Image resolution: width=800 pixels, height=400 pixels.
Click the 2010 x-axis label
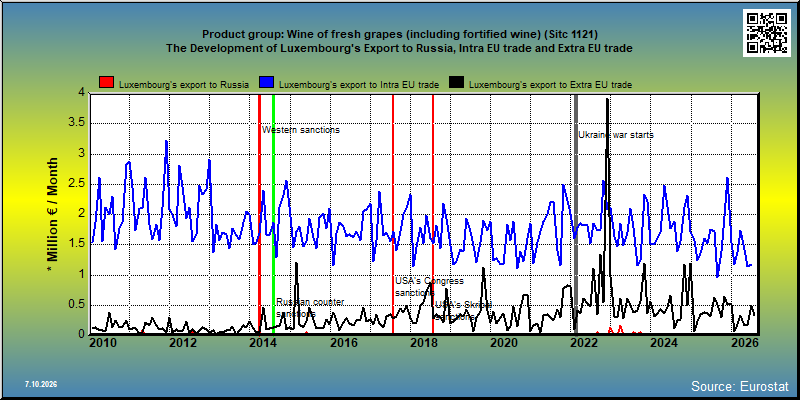click(103, 343)
